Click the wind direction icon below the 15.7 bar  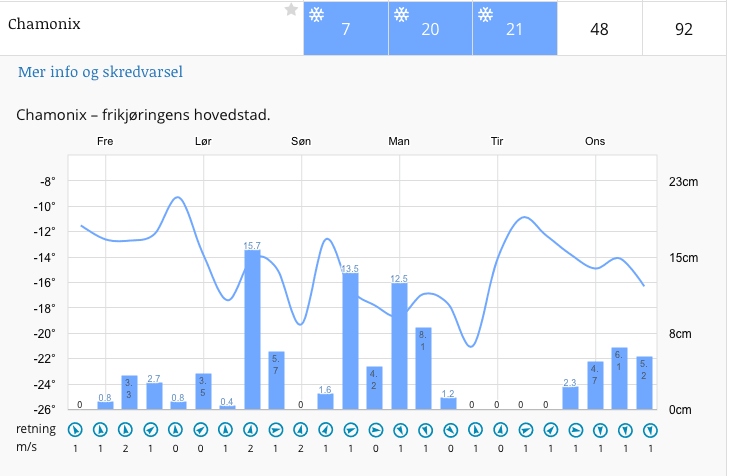click(x=250, y=430)
